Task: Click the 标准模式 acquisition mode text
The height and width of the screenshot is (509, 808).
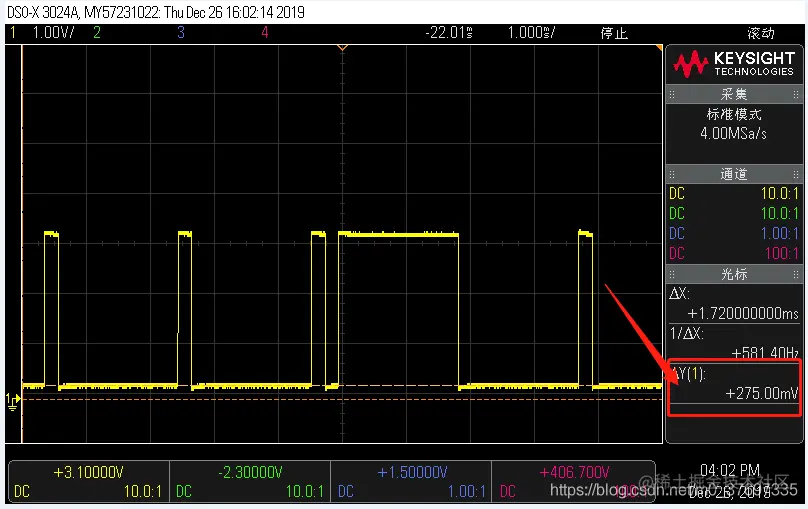Action: click(x=734, y=114)
